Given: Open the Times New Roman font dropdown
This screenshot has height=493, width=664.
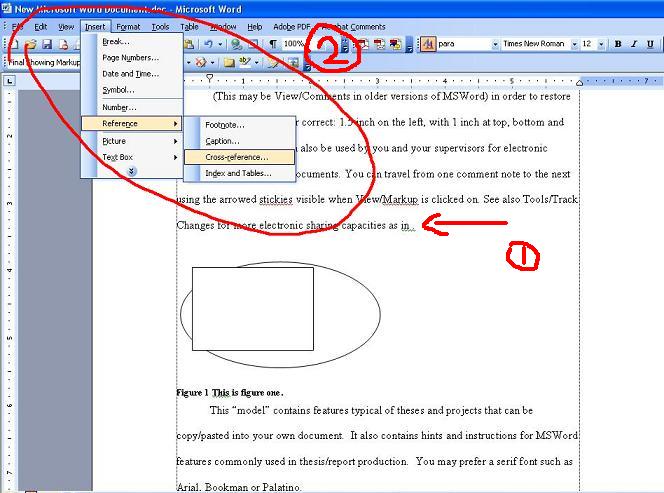Looking at the screenshot, I should 573,45.
